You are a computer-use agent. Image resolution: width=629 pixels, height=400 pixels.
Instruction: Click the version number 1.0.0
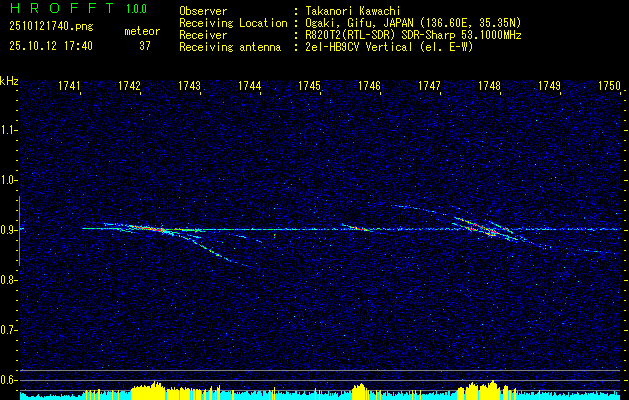[x=136, y=9]
